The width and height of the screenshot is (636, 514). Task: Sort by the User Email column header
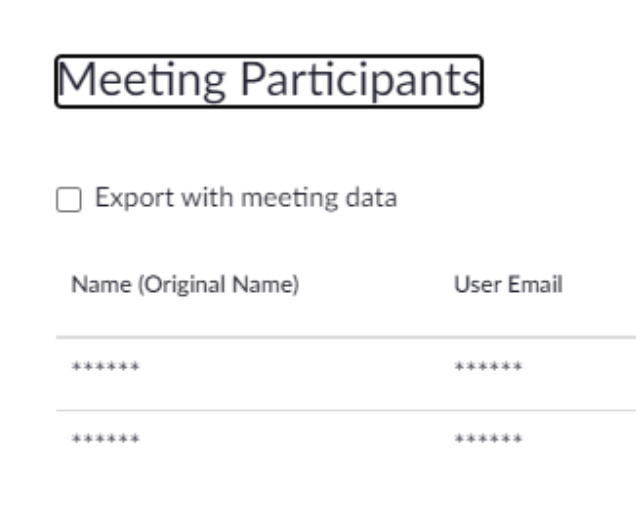point(508,284)
